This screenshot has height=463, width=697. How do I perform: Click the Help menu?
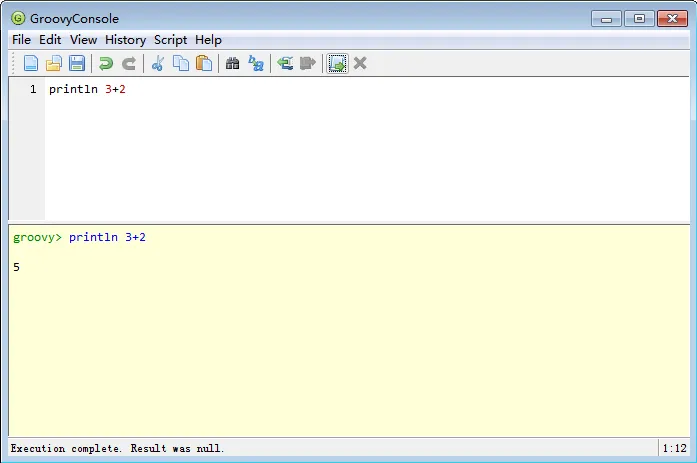point(208,40)
